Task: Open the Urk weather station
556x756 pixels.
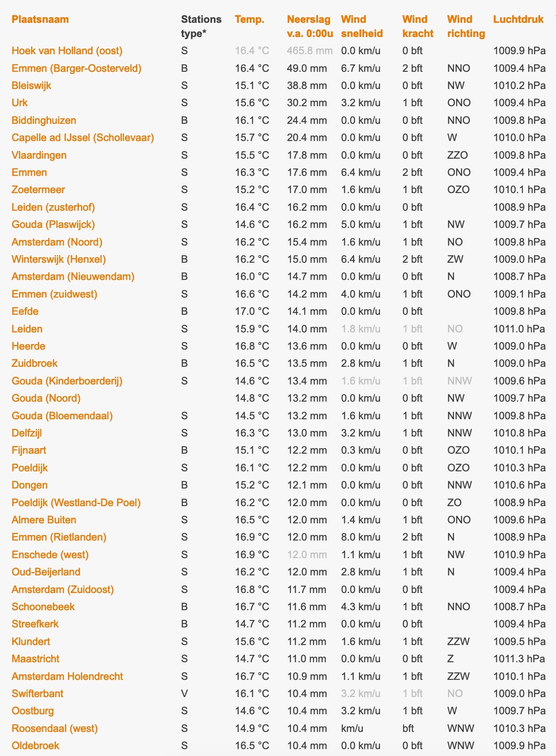Action: (x=19, y=103)
